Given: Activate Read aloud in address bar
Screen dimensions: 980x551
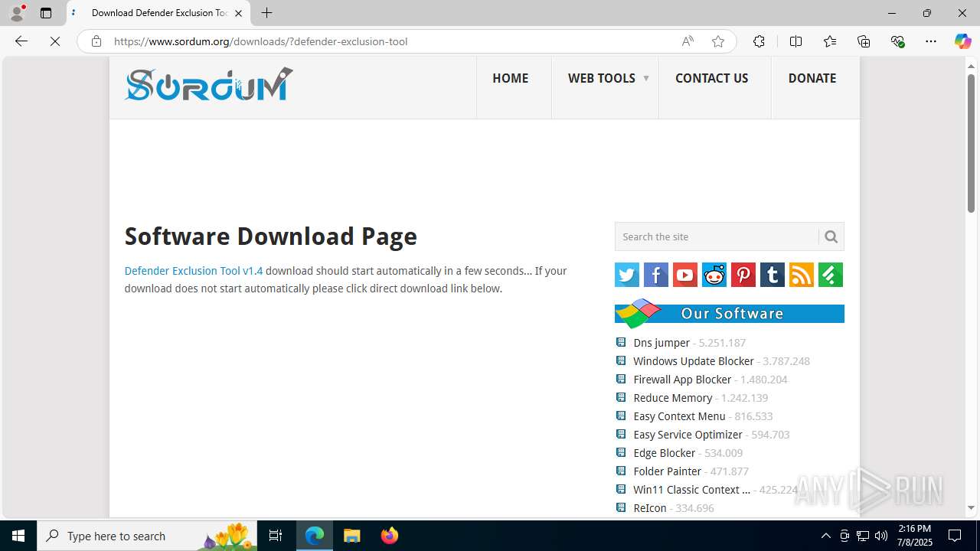Looking at the screenshot, I should [x=688, y=41].
